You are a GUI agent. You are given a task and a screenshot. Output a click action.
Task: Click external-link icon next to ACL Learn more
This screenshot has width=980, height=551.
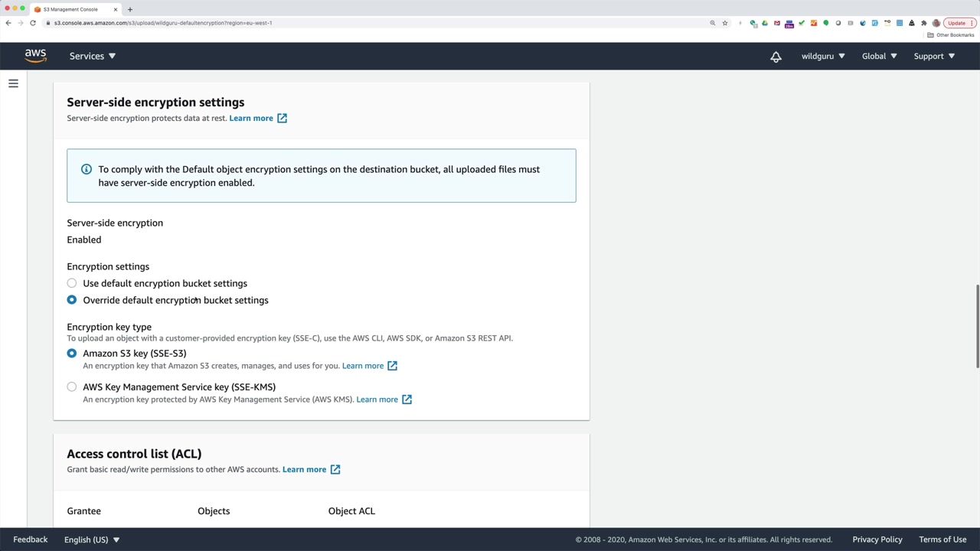(335, 470)
